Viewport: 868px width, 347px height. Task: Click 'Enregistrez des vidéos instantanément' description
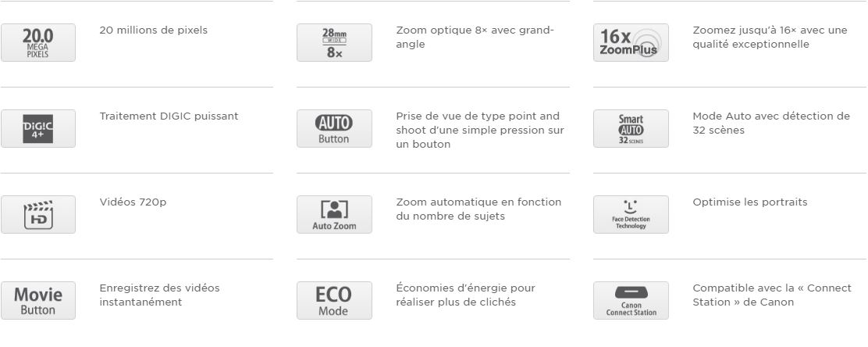[159, 295]
